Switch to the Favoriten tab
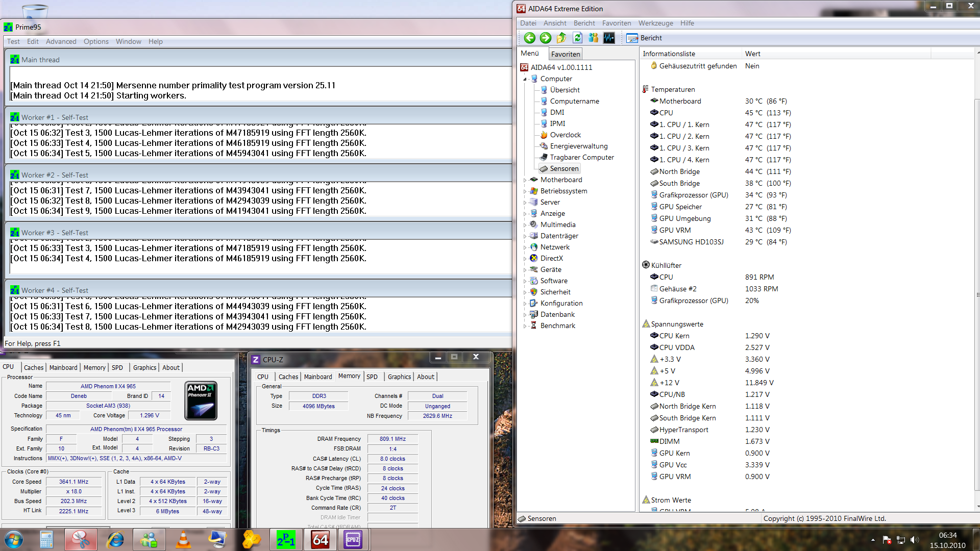This screenshot has height=551, width=980. (566, 54)
